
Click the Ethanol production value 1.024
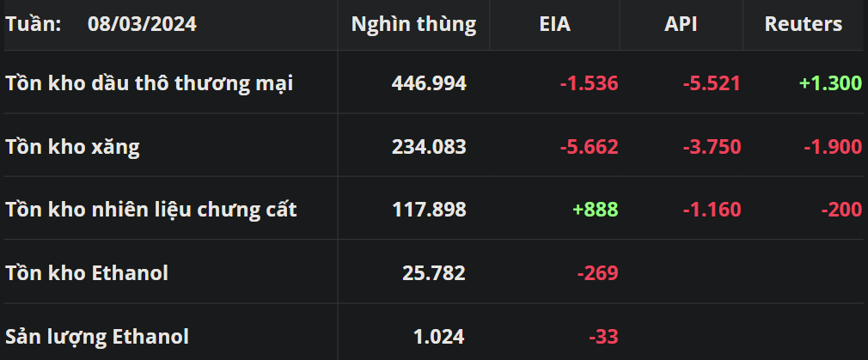(x=439, y=337)
